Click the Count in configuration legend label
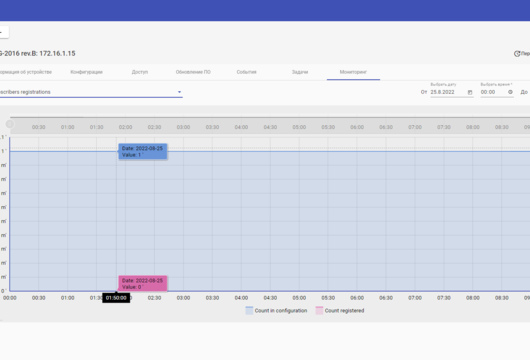The width and height of the screenshot is (530, 360). pos(281,310)
